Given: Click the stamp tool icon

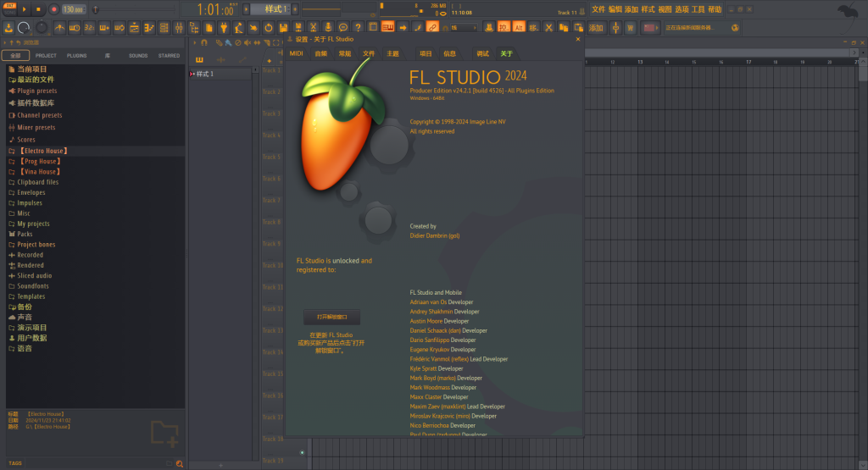Looking at the screenshot, I should [x=489, y=28].
